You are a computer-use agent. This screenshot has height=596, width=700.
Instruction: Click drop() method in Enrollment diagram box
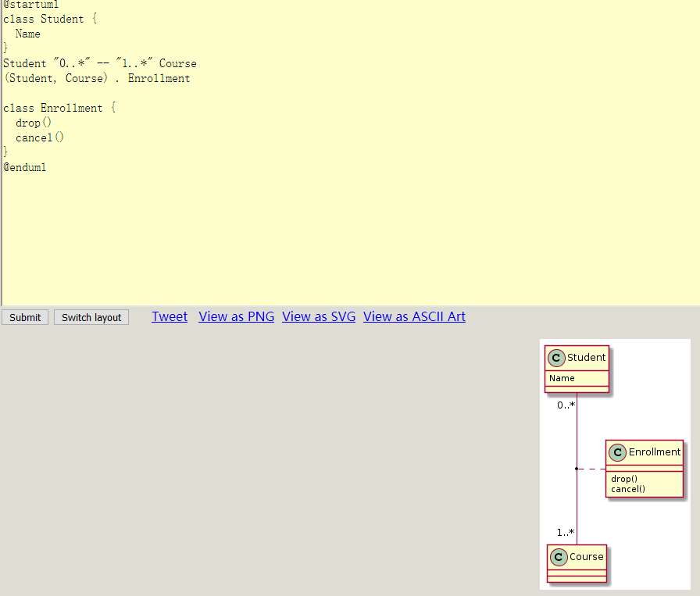(x=624, y=479)
